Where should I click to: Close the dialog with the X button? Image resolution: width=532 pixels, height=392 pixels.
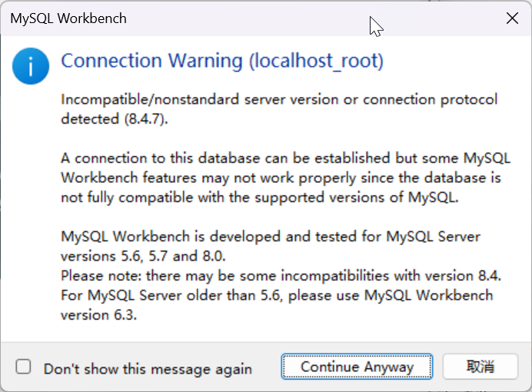pos(512,18)
